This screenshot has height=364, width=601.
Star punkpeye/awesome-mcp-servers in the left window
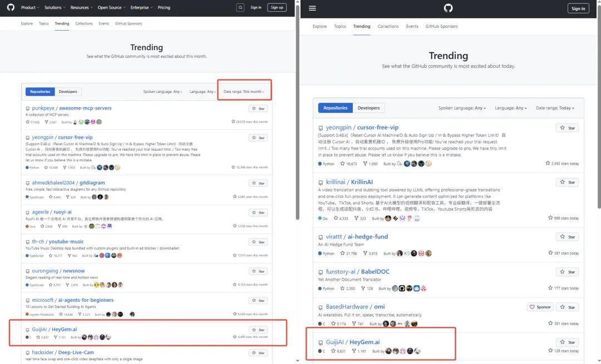pos(258,109)
